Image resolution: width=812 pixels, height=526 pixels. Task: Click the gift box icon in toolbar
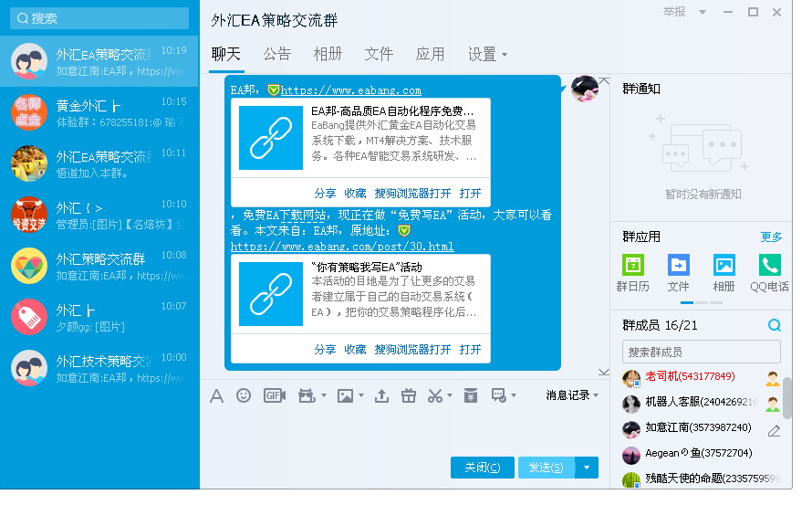[x=409, y=396]
